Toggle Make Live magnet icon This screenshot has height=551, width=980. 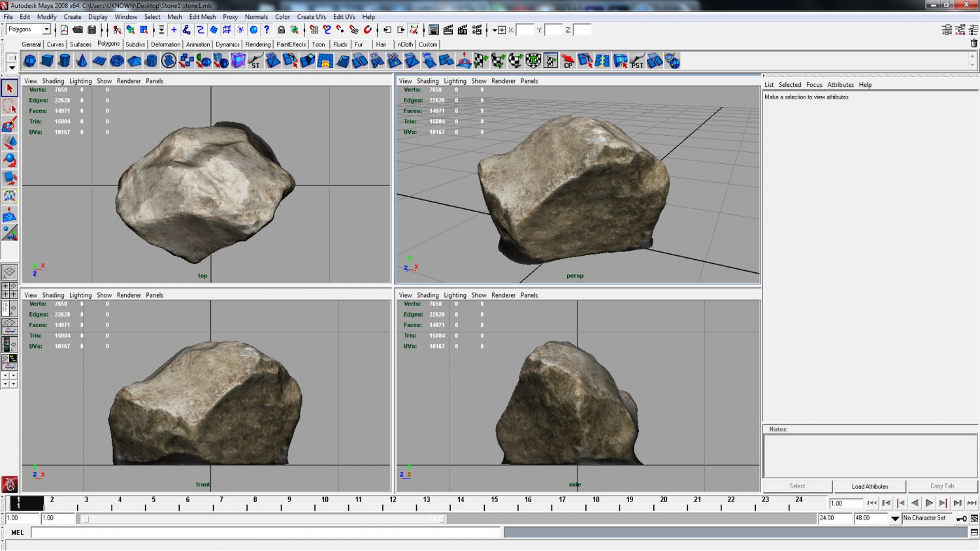click(368, 29)
